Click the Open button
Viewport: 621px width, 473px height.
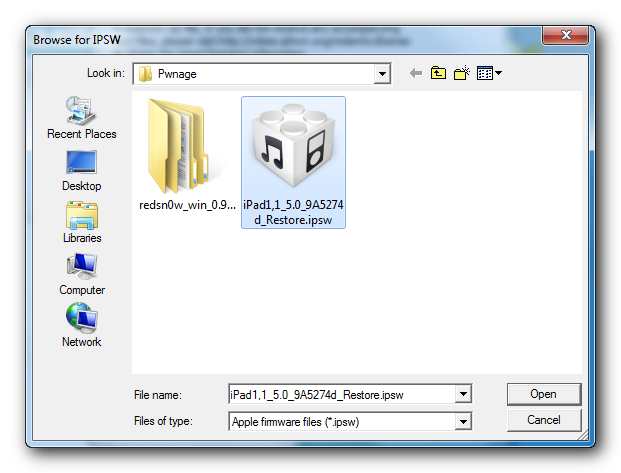pos(544,394)
